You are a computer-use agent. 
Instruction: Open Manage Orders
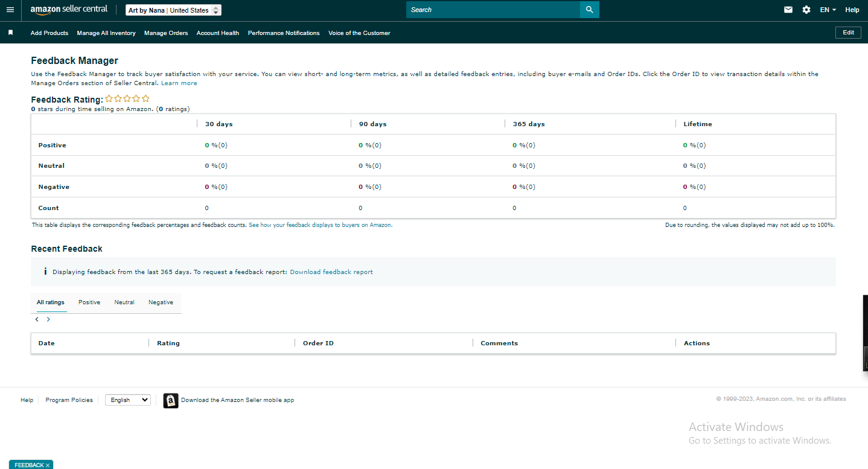pyautogui.click(x=166, y=33)
